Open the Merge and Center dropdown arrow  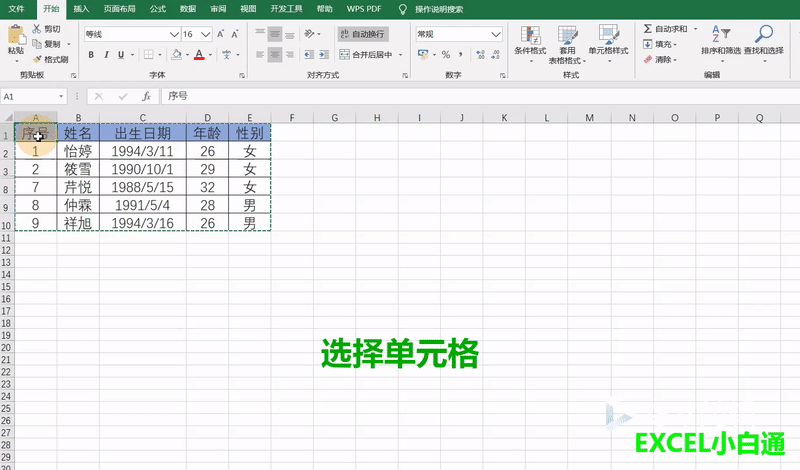(401, 55)
